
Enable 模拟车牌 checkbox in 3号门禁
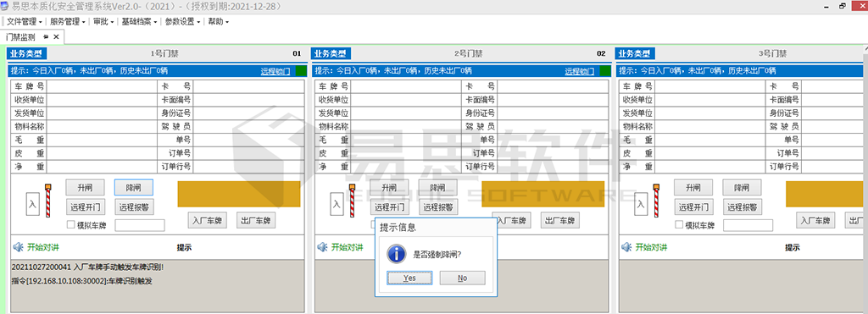tap(679, 225)
